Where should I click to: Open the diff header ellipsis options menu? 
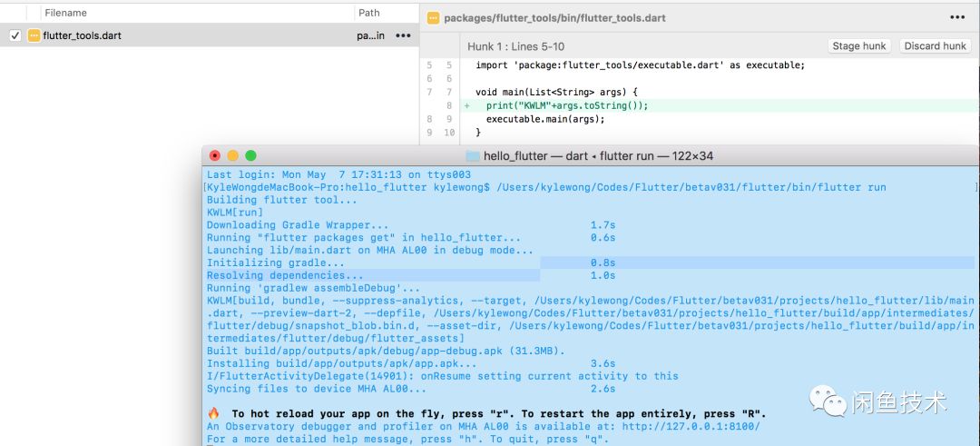point(957,17)
